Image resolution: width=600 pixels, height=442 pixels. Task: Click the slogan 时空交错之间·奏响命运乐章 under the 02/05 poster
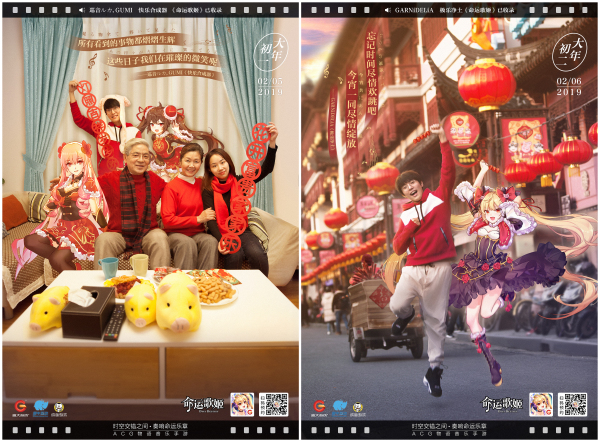(150, 426)
